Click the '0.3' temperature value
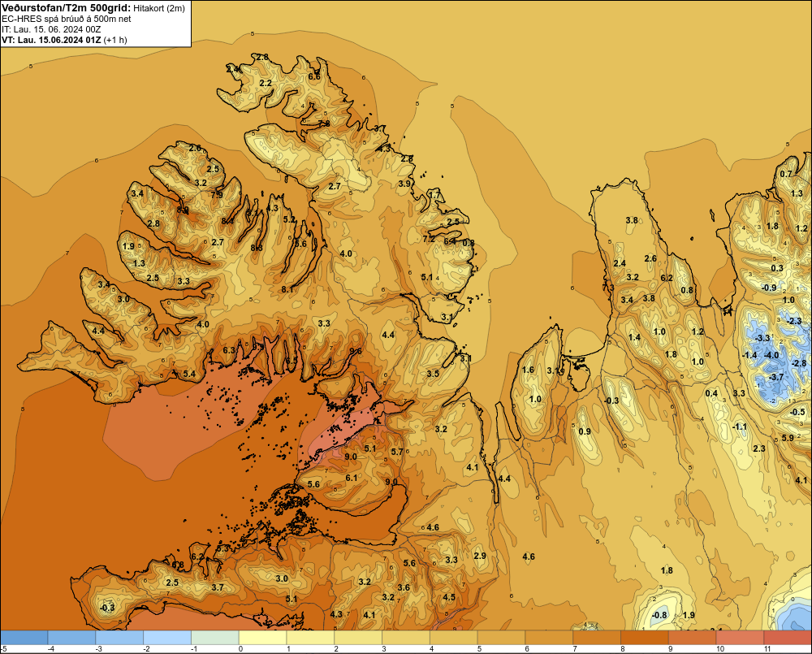 (777, 268)
